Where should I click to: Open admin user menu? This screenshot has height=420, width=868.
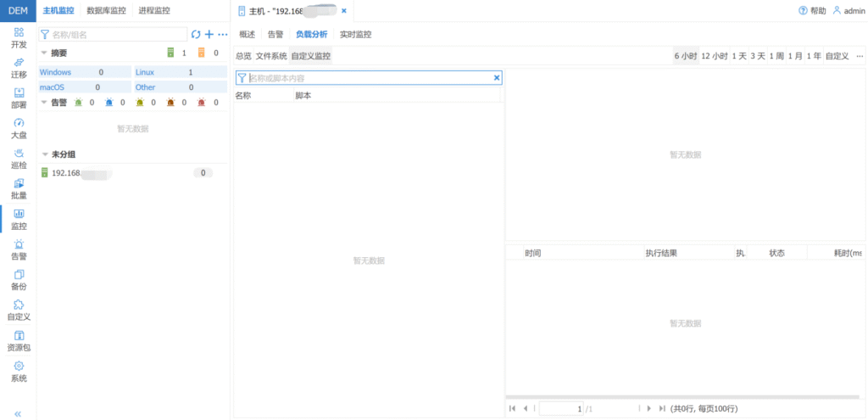tap(848, 11)
